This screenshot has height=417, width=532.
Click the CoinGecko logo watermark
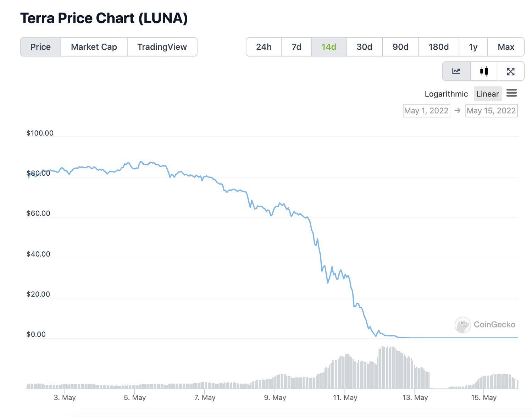pos(485,324)
